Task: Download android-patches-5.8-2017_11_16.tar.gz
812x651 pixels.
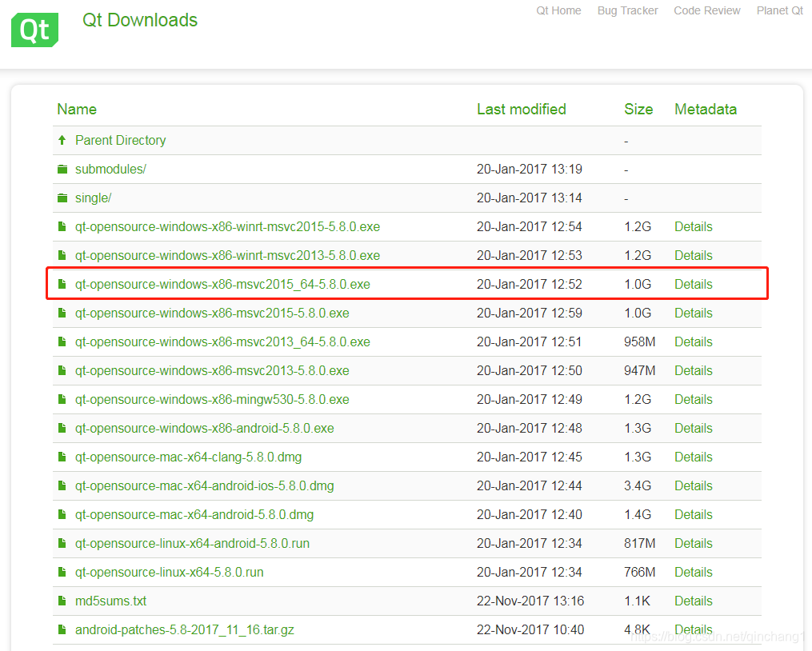Action: click(184, 629)
